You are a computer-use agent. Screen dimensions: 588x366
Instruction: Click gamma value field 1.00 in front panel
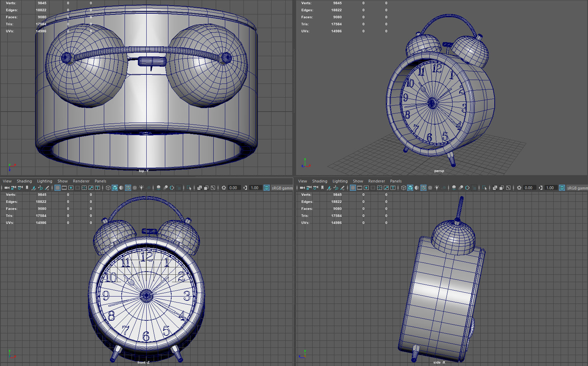[255, 188]
